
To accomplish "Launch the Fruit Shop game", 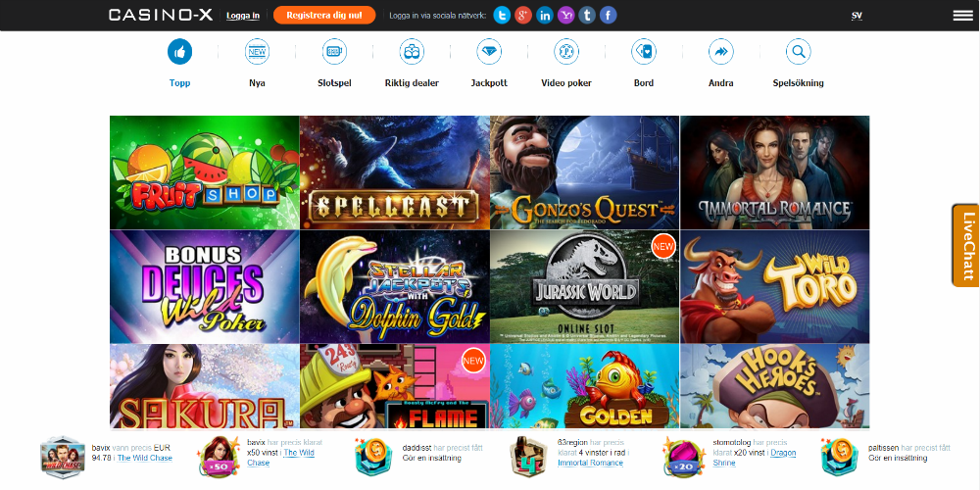I will [205, 172].
